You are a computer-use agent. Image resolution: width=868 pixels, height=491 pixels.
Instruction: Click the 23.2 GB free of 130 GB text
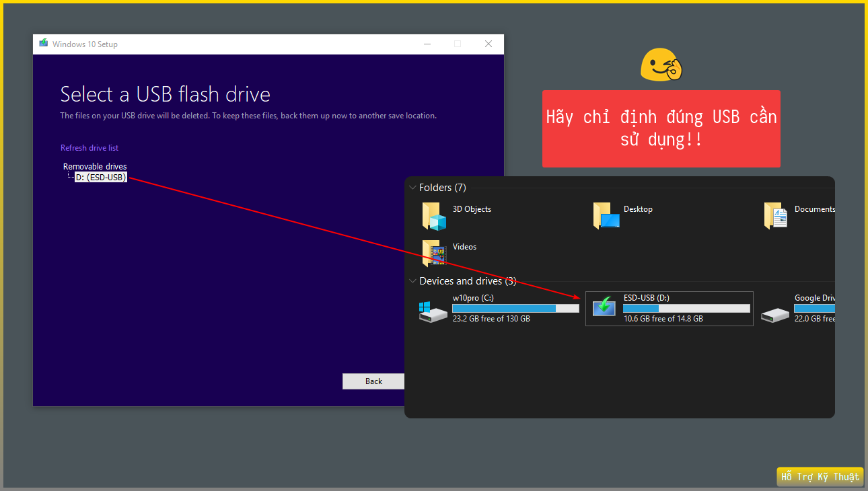tap(491, 319)
